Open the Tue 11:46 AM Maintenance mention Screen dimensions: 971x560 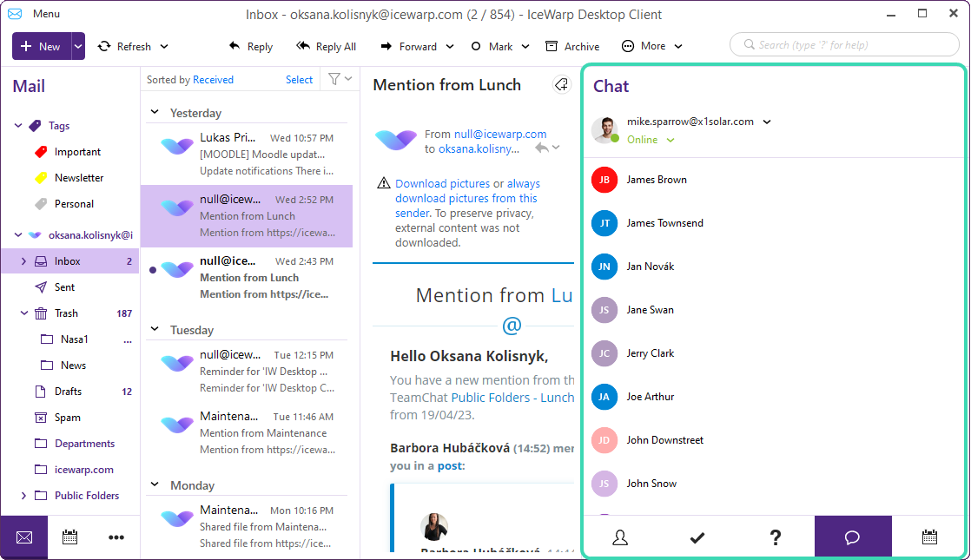[247, 433]
